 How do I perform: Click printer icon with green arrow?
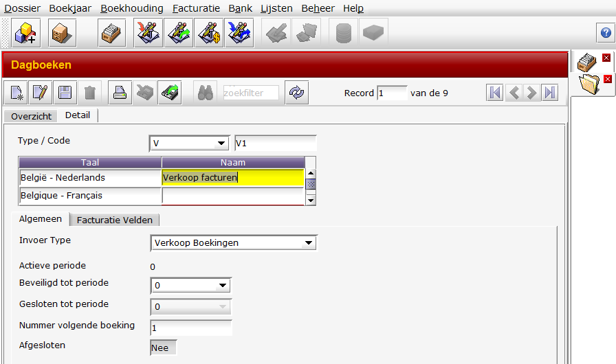tap(169, 93)
